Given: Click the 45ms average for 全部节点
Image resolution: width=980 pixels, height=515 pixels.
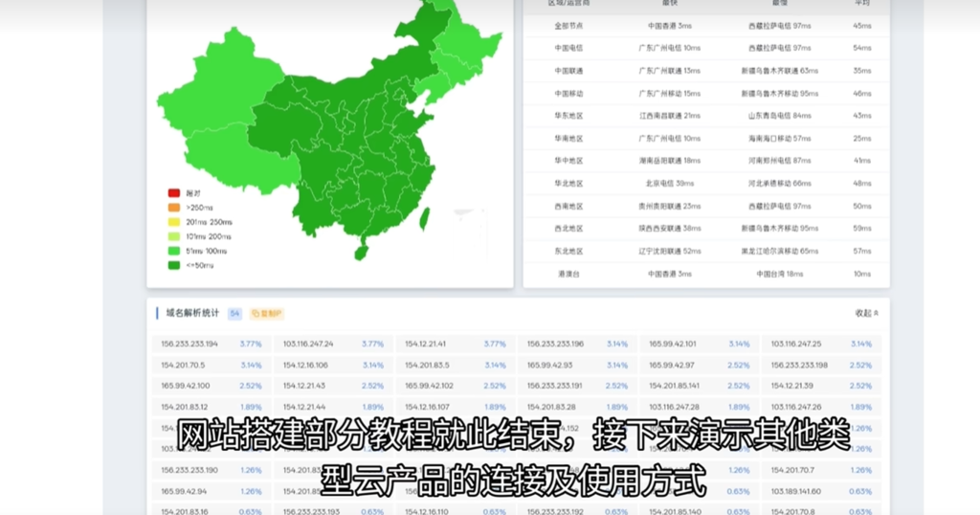Looking at the screenshot, I should coord(862,26).
